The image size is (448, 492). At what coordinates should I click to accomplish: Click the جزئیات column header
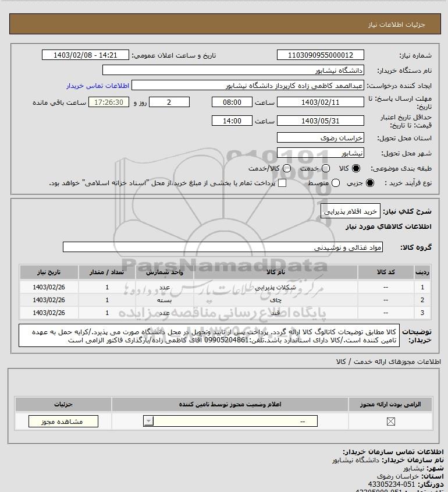tap(63, 404)
